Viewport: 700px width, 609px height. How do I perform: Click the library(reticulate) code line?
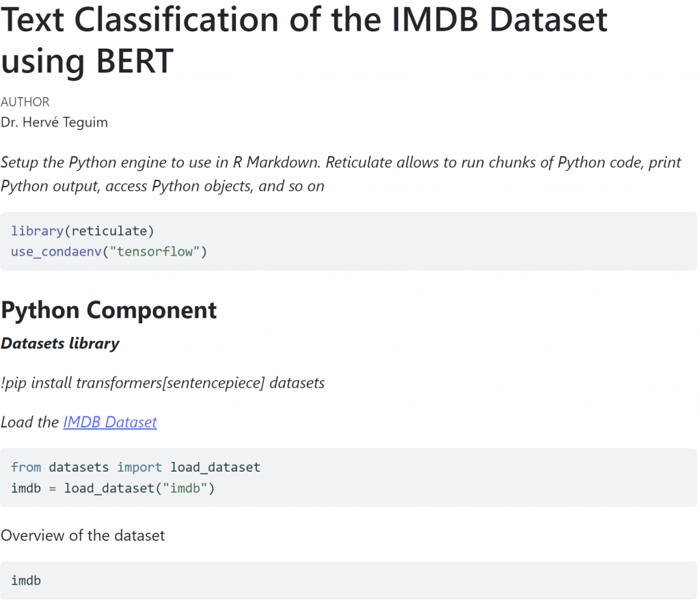[82, 231]
